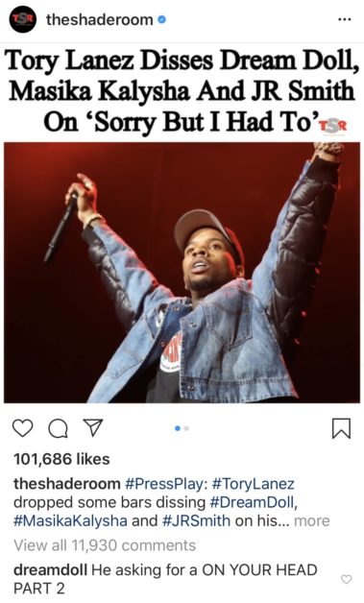Tap the verified badge next to theshaderoom
364x603 pixels.
(x=162, y=19)
